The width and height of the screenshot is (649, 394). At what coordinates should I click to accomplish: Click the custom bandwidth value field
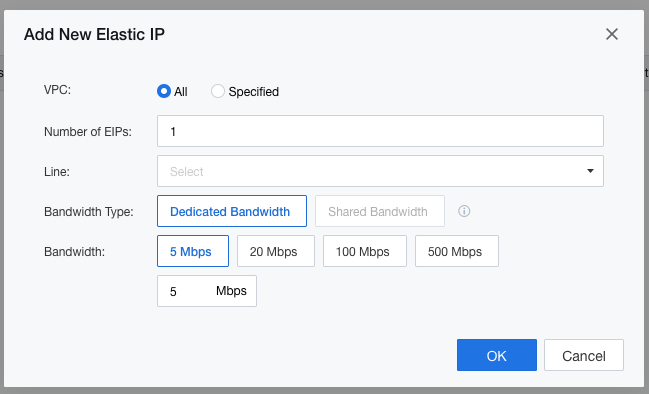tap(186, 291)
